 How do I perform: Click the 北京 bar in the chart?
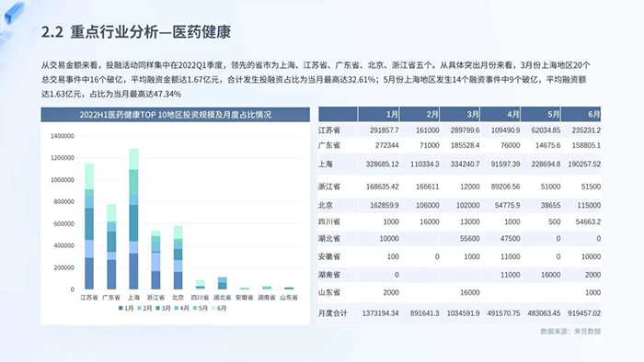pyautogui.click(x=178, y=257)
